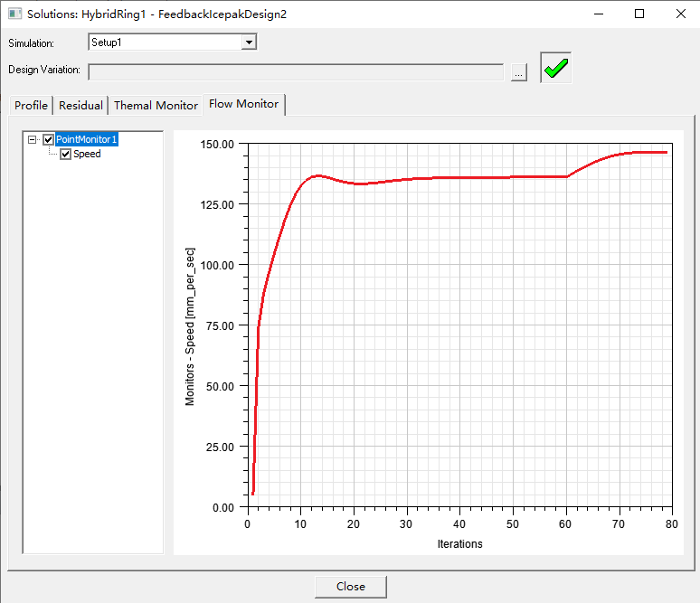Toggle the Speed checkbox off
This screenshot has width=700, height=603.
[x=65, y=155]
